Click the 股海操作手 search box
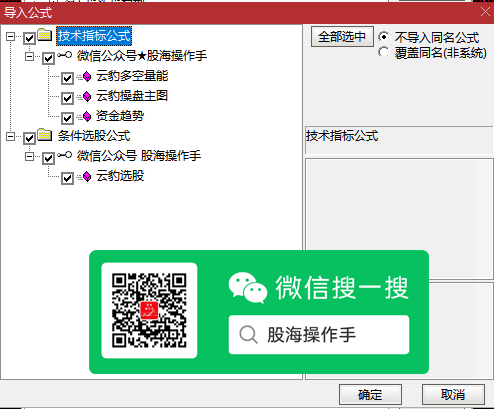 (x=319, y=334)
